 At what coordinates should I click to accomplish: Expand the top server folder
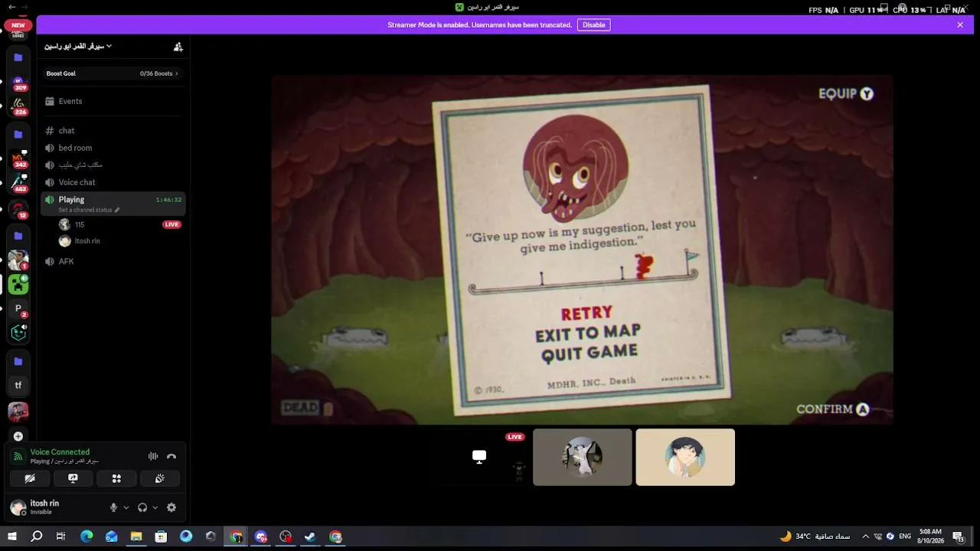click(x=18, y=57)
